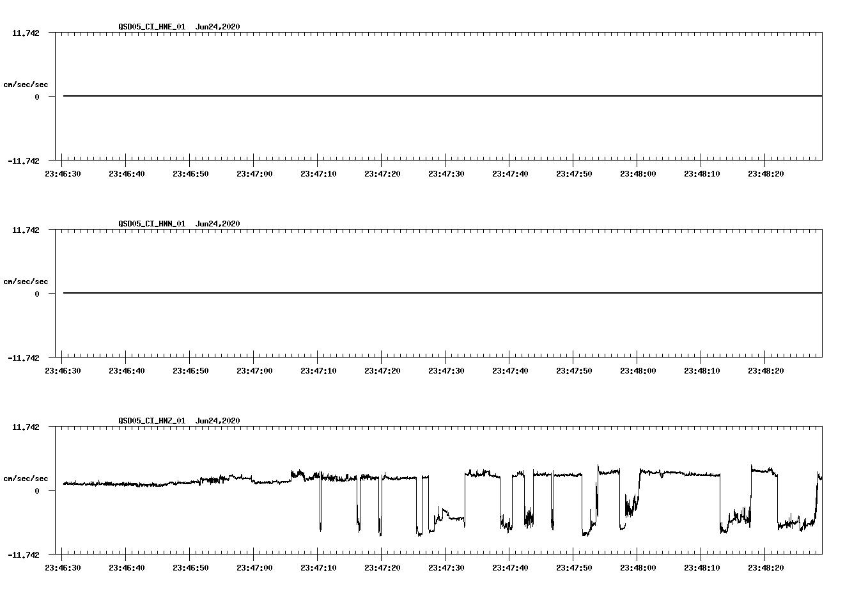Click the 23:47:00 time label under HNE plot

(x=254, y=174)
